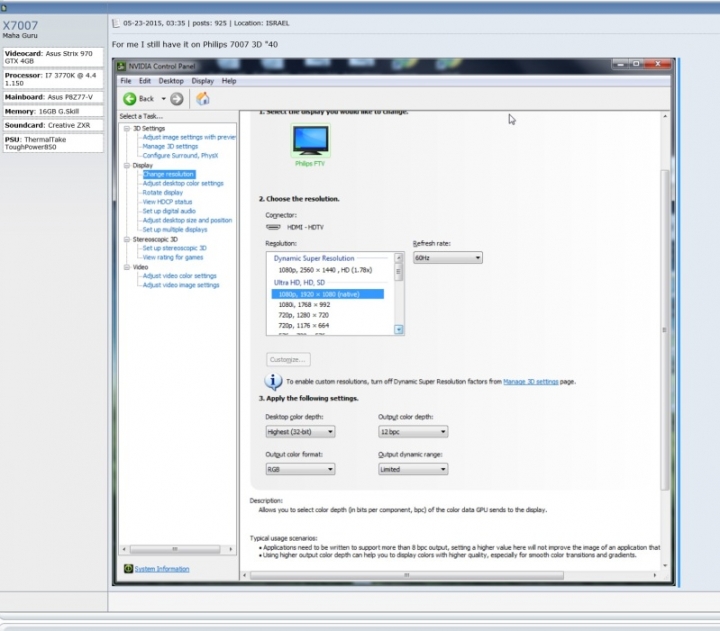Select Configure Surround, PhysX
Screen dimensions: 720x631
(180, 156)
